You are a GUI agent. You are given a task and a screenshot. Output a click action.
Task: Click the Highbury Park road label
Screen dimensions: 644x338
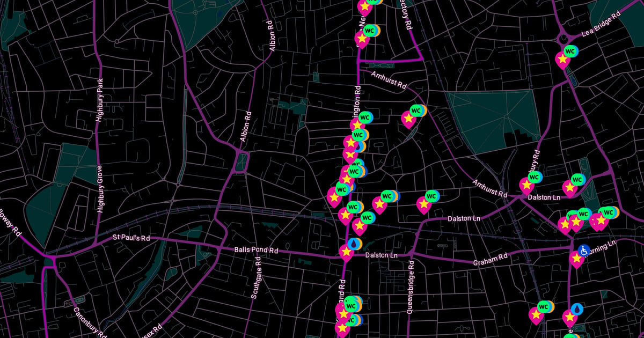point(99,101)
